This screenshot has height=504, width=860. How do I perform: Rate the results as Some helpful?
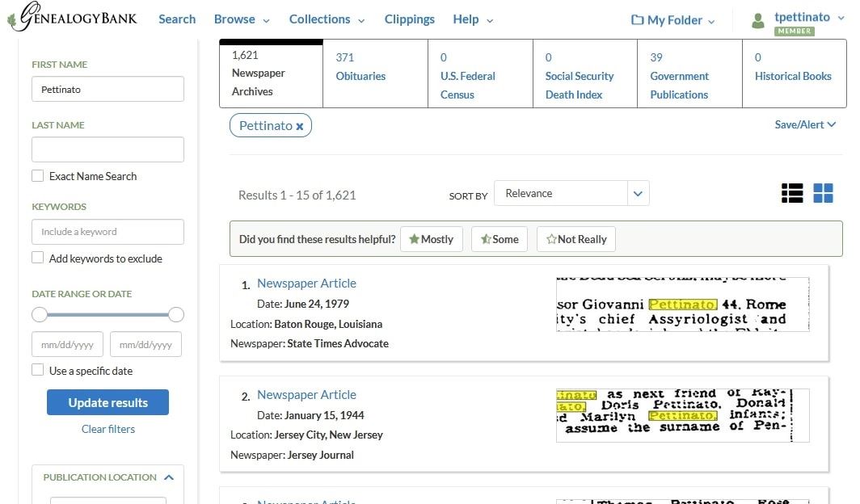click(x=500, y=239)
